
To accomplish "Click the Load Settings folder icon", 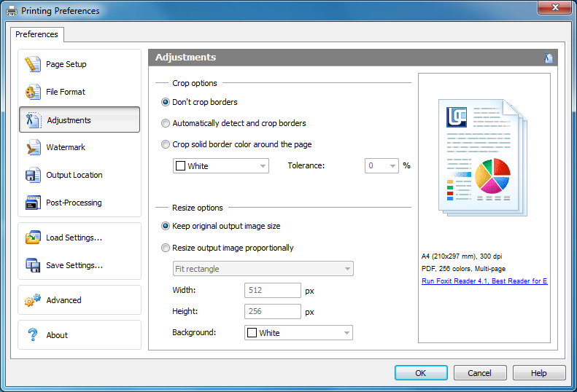I will (x=33, y=238).
